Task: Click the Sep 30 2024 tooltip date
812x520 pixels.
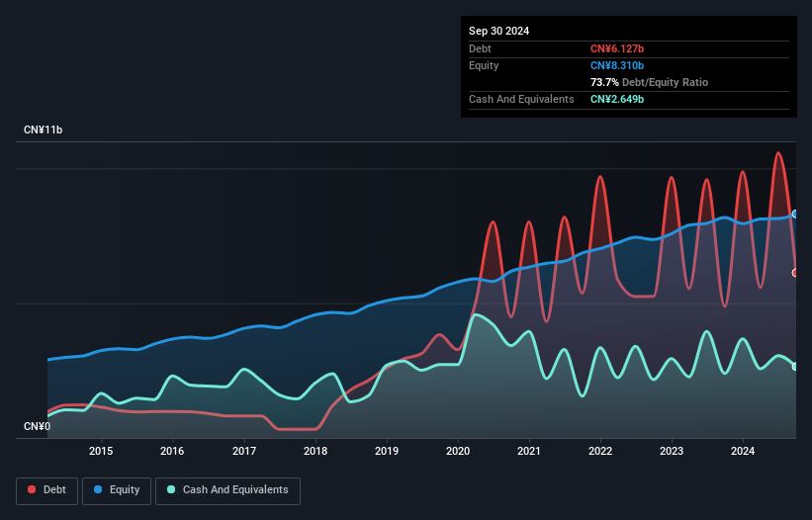Action: (498, 31)
